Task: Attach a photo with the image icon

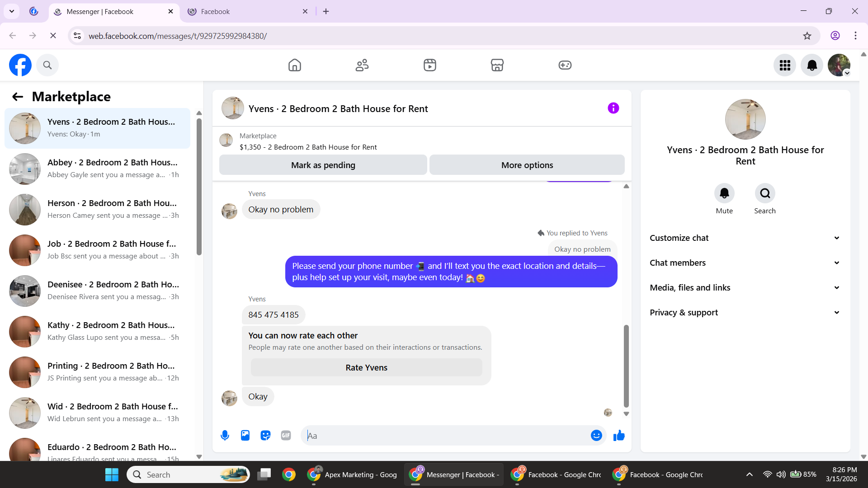Action: [x=245, y=435]
